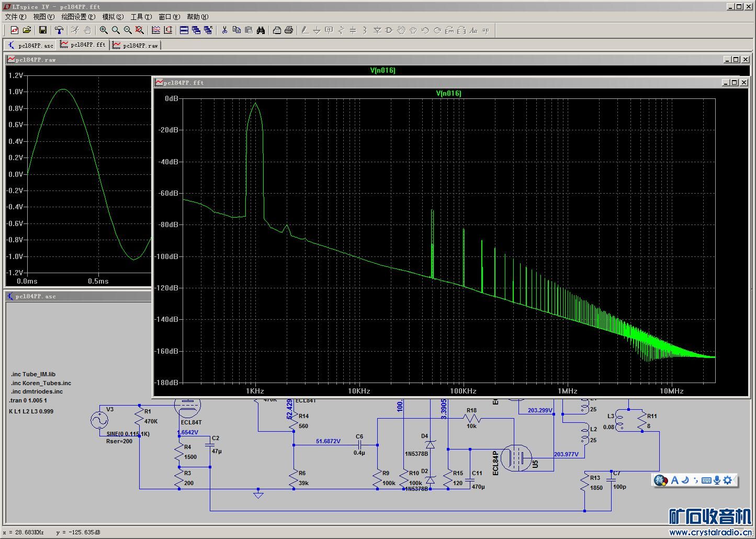Image resolution: width=756 pixels, height=539 pixels.
Task: Select the Capacitor component tool
Action: click(353, 30)
